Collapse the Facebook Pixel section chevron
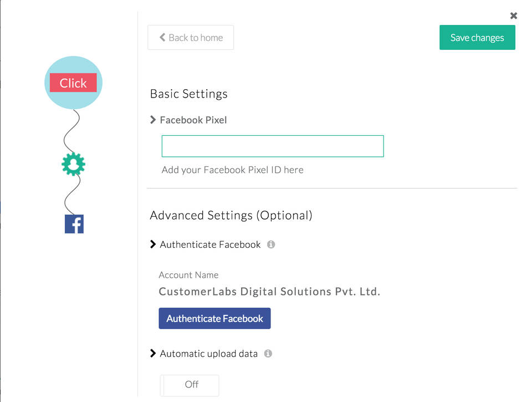The width and height of the screenshot is (532, 402). tap(153, 120)
